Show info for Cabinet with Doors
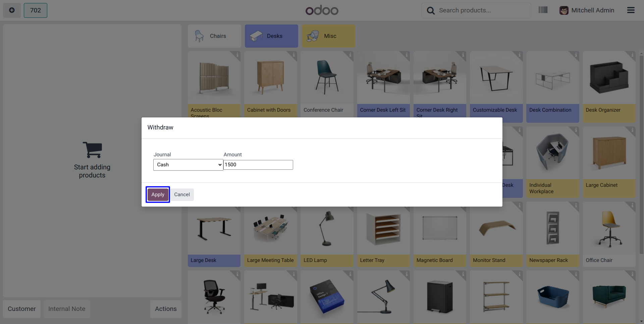Viewport: 644px width, 324px height. pyautogui.click(x=293, y=55)
